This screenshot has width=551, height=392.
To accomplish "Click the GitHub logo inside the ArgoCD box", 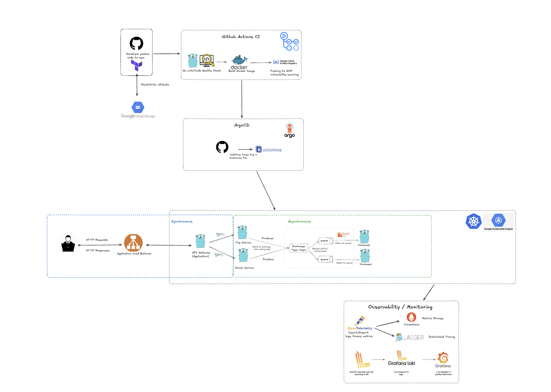I will tap(222, 147).
